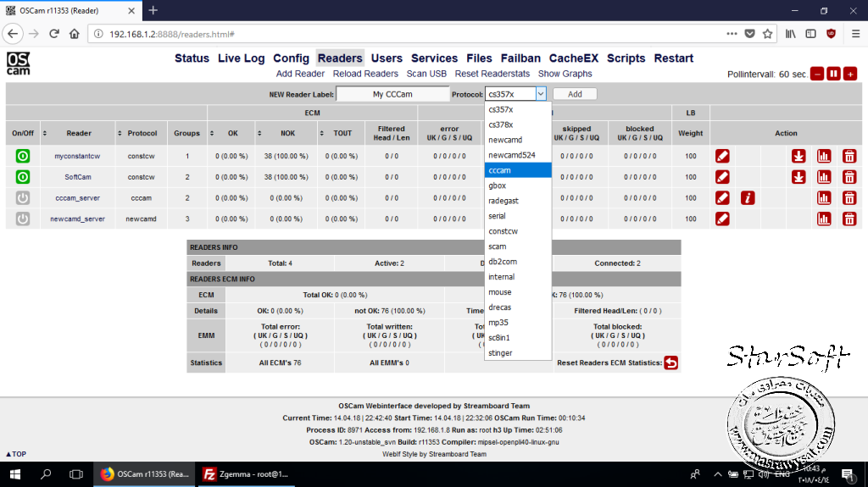Viewport: 868px width, 487px height.
Task: Collapse the Protocol dropdown arrow
Action: click(x=541, y=94)
